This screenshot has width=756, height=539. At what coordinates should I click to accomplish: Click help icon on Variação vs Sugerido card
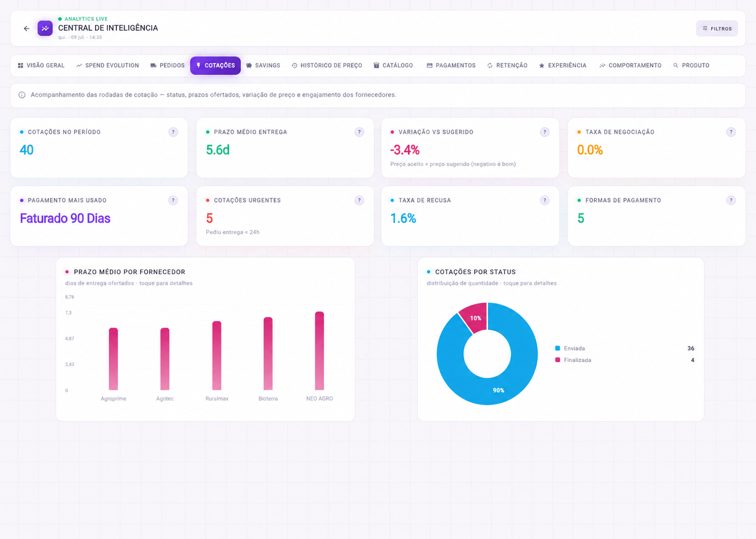tap(544, 132)
